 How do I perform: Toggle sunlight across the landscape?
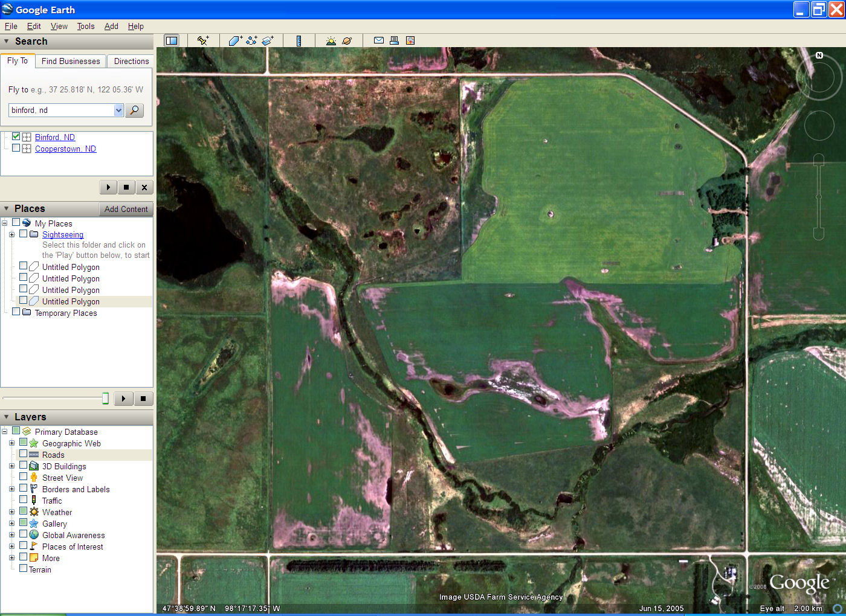(331, 40)
